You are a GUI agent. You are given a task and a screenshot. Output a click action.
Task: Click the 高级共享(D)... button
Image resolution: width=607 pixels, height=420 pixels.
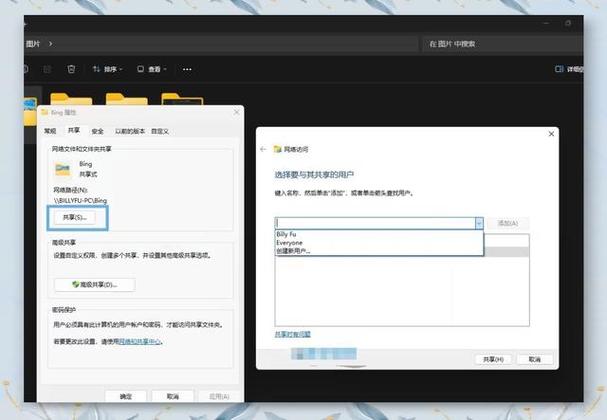coord(95,285)
